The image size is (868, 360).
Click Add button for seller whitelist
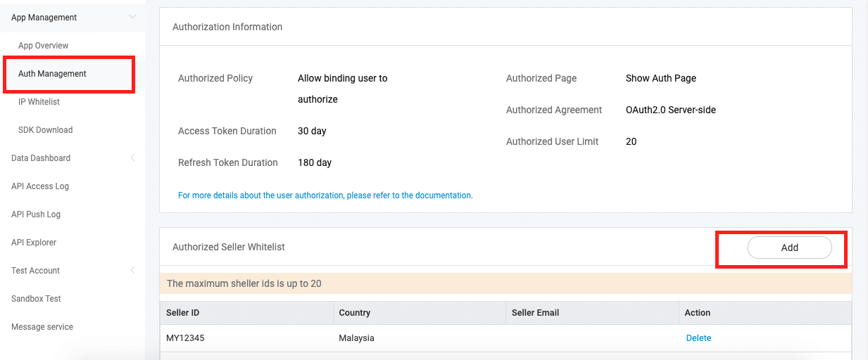pos(789,247)
